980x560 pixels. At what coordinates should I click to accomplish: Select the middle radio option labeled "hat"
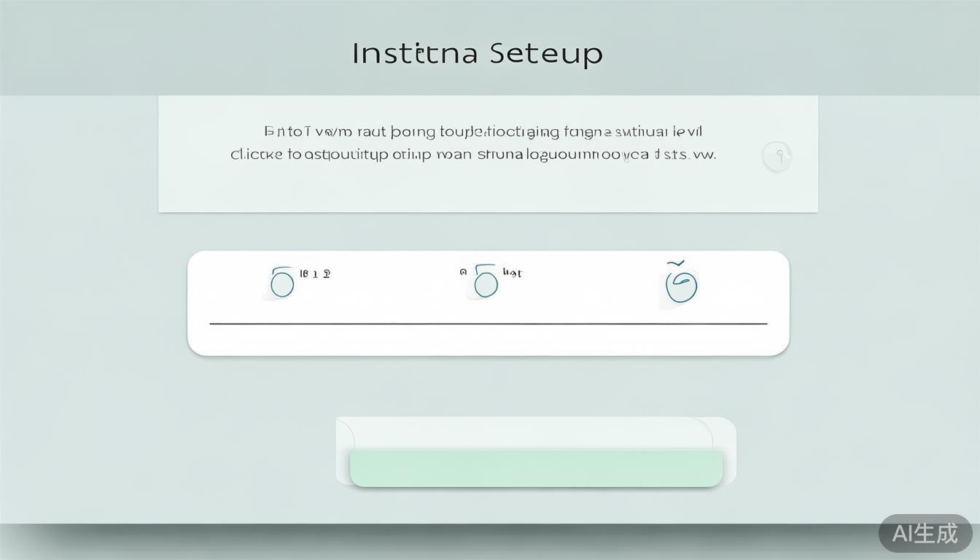pyautogui.click(x=486, y=283)
